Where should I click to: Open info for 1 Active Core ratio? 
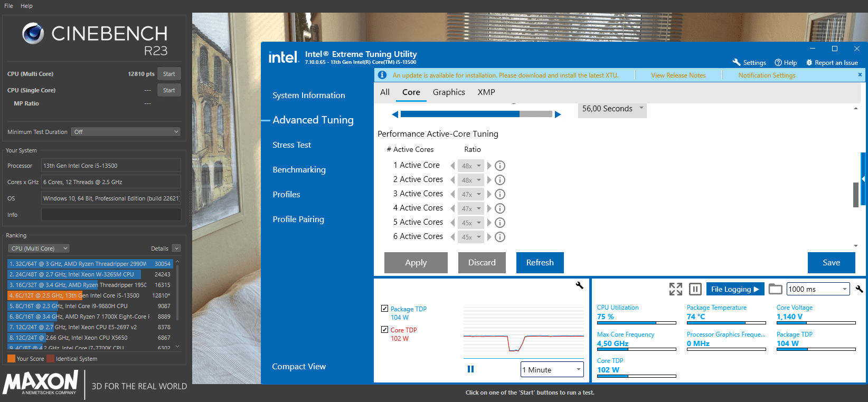(500, 166)
